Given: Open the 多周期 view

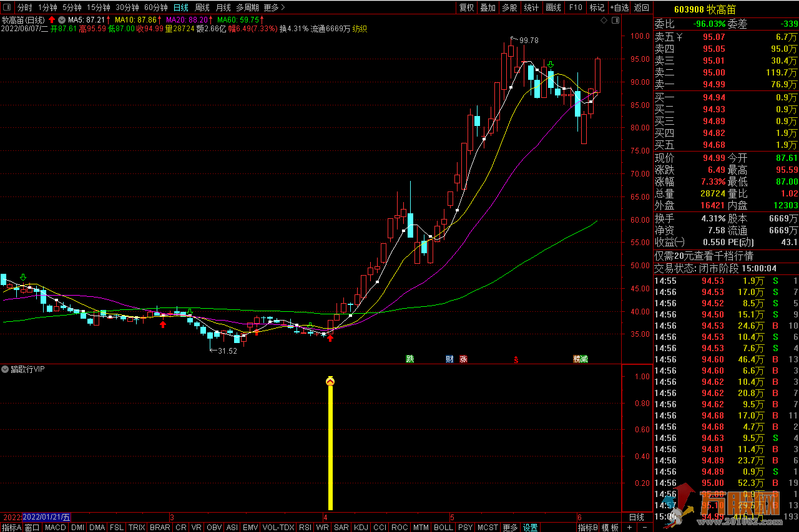Looking at the screenshot, I should coord(247,7).
